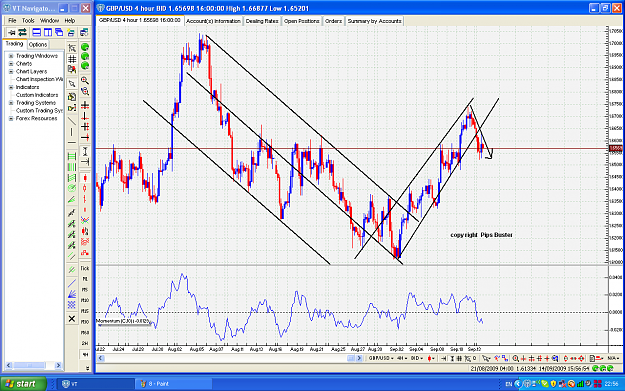Select the horizontal line drawing tool

[72, 142]
